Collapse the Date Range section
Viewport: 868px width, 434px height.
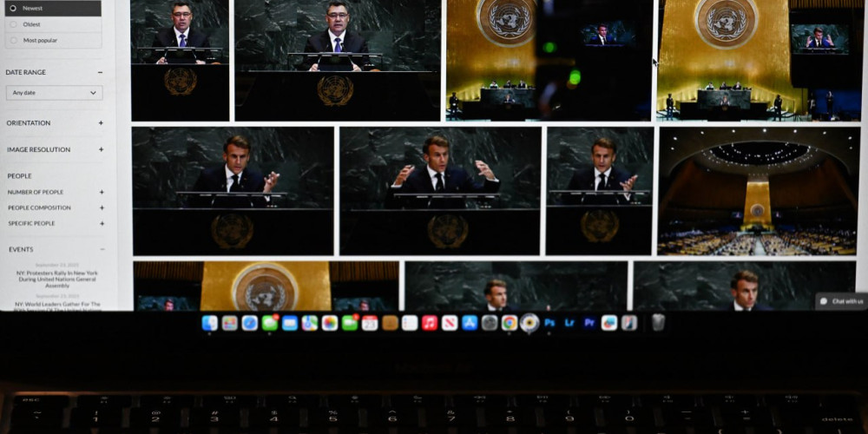pos(100,73)
